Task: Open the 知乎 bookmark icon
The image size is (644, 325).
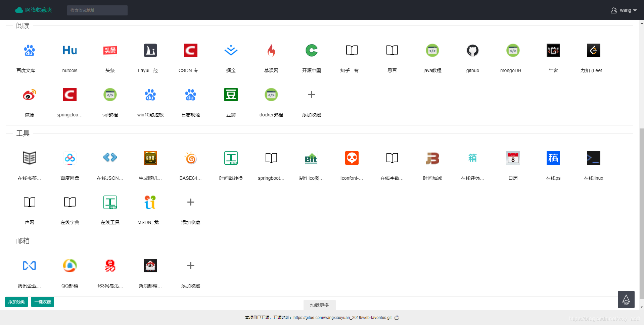Action: tap(352, 50)
